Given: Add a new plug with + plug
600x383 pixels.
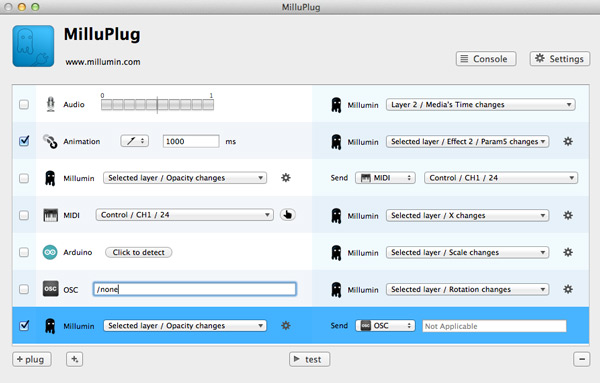Looking at the screenshot, I should click(x=32, y=359).
